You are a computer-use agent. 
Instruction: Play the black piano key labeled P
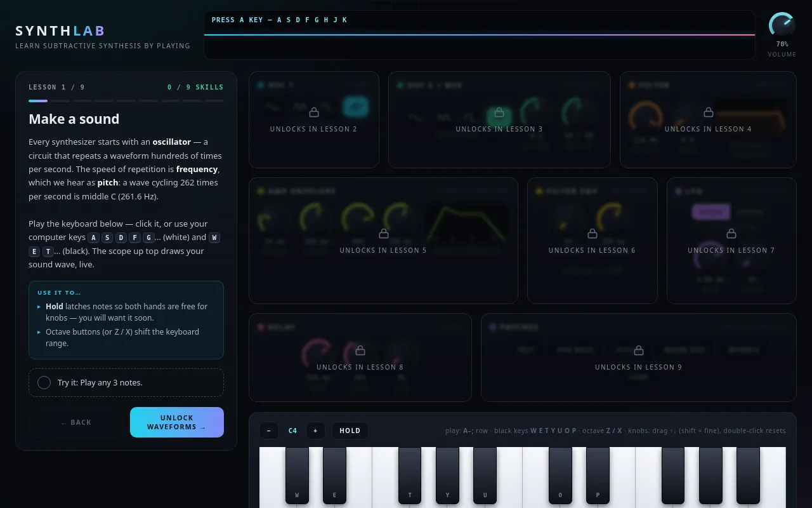[x=598, y=475]
